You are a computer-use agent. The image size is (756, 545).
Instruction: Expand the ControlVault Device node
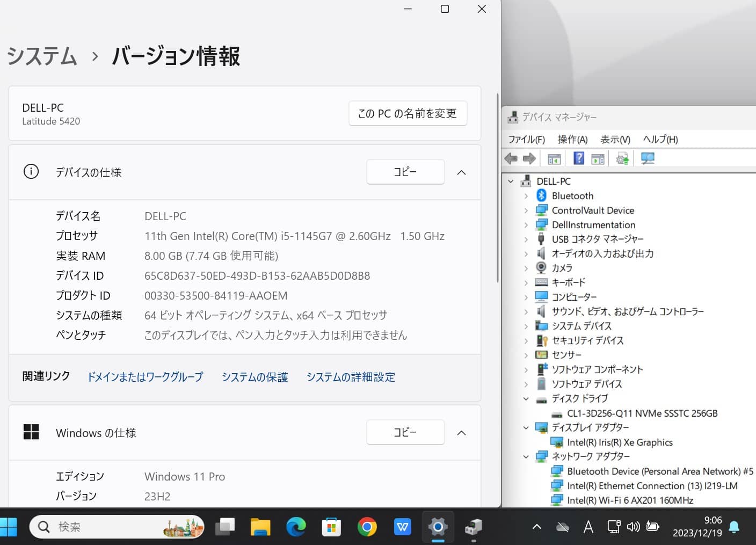pyautogui.click(x=526, y=210)
